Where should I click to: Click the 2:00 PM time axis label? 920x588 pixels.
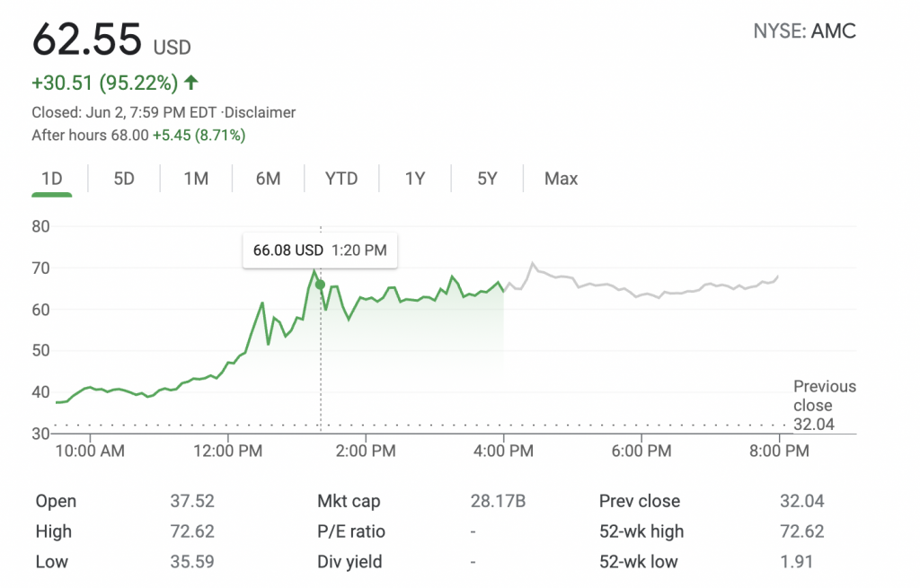point(366,451)
